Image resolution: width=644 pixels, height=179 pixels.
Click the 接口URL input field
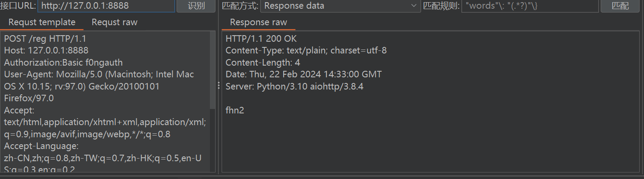[106, 6]
